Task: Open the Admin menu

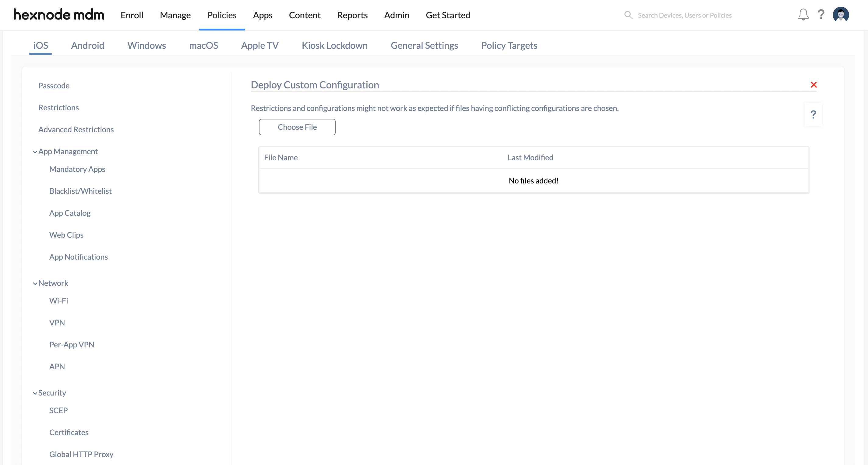Action: (397, 15)
